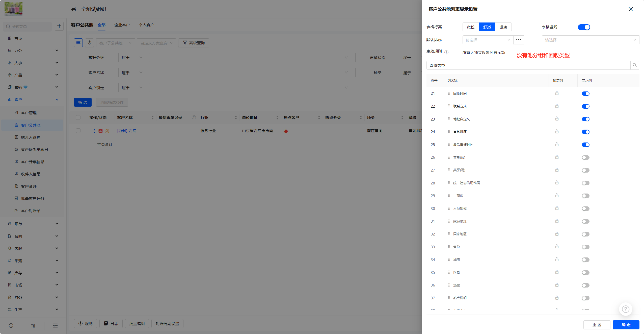
Task: Click the drag handle for 地址自定义
Action: (x=449, y=119)
